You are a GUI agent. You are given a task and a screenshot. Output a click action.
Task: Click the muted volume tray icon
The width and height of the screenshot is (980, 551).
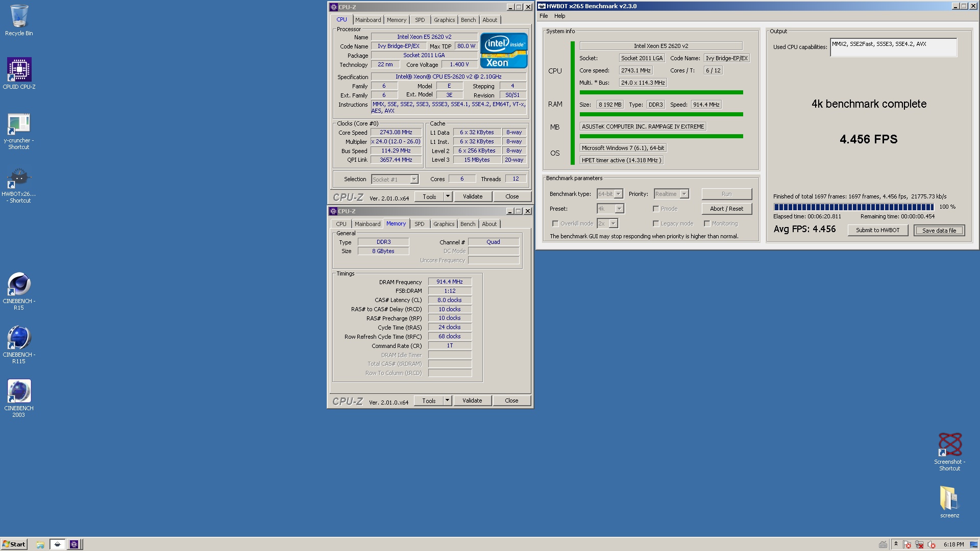click(932, 544)
